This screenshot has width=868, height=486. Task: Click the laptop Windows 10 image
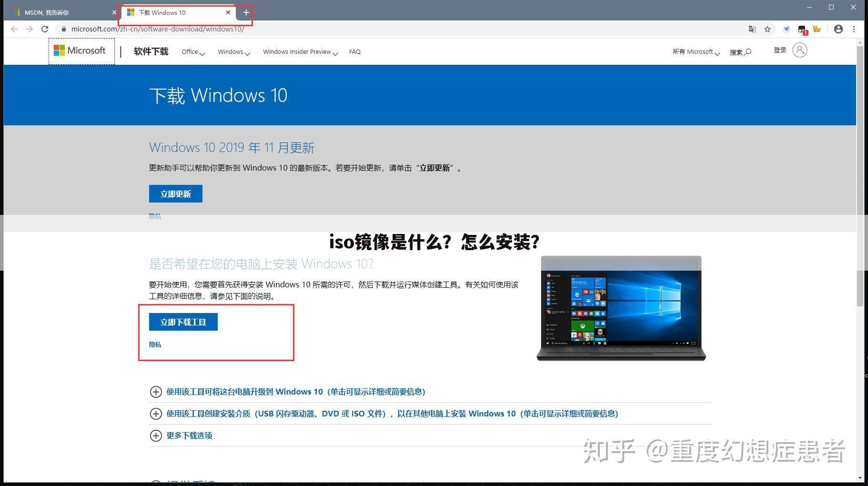tap(621, 308)
